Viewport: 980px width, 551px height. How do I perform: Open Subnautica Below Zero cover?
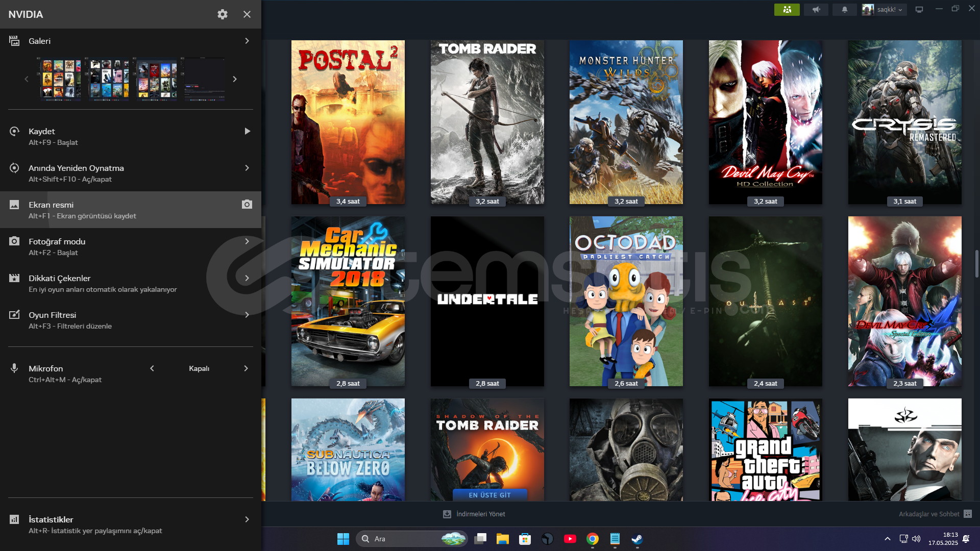[348, 449]
